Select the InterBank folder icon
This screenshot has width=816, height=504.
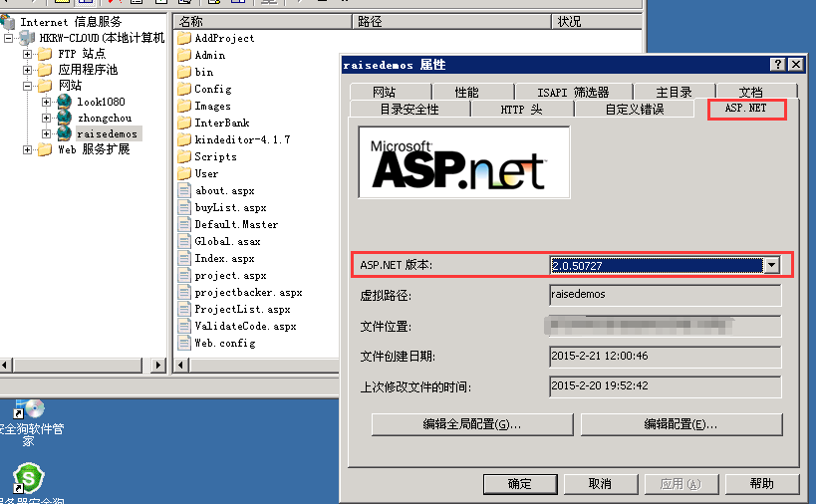(184, 123)
